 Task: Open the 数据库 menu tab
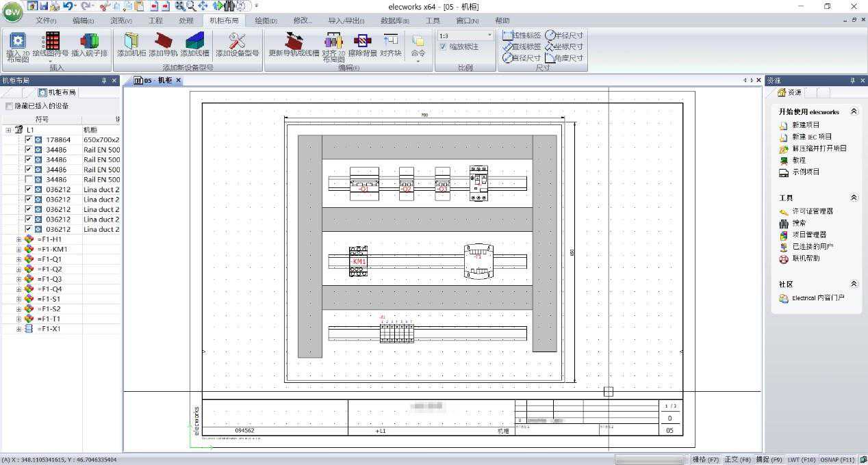coord(394,21)
